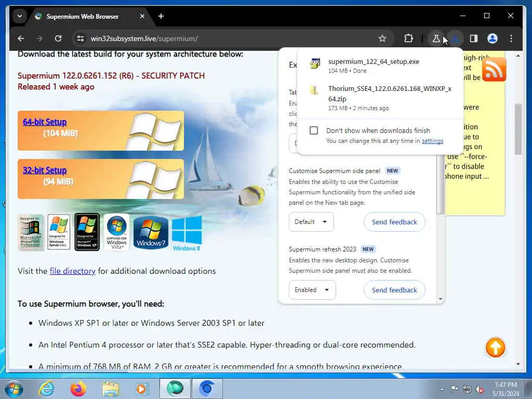The height and width of the screenshot is (399, 532).
Task: Click the muted volume tray icon
Action: point(480,390)
